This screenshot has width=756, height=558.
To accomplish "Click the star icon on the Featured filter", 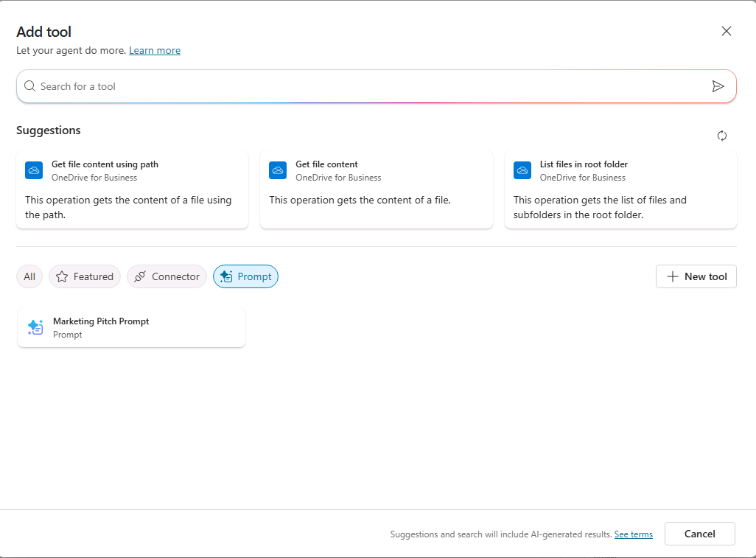I will (63, 276).
